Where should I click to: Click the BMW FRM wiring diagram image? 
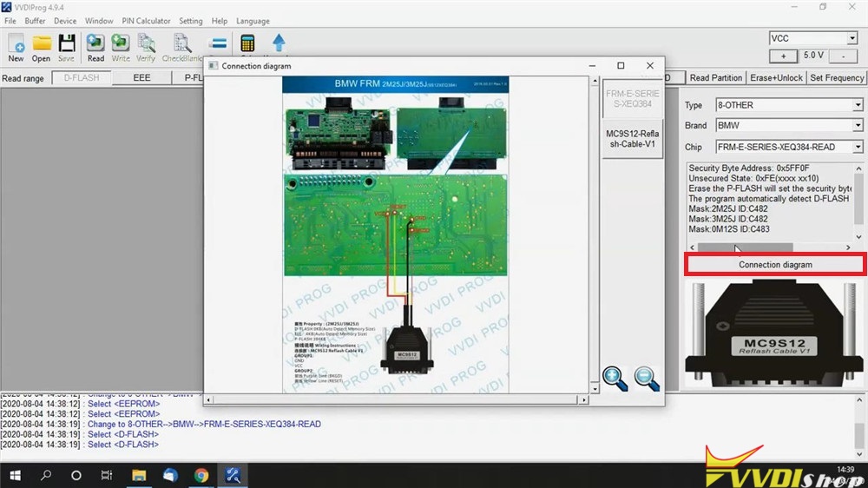click(395, 234)
